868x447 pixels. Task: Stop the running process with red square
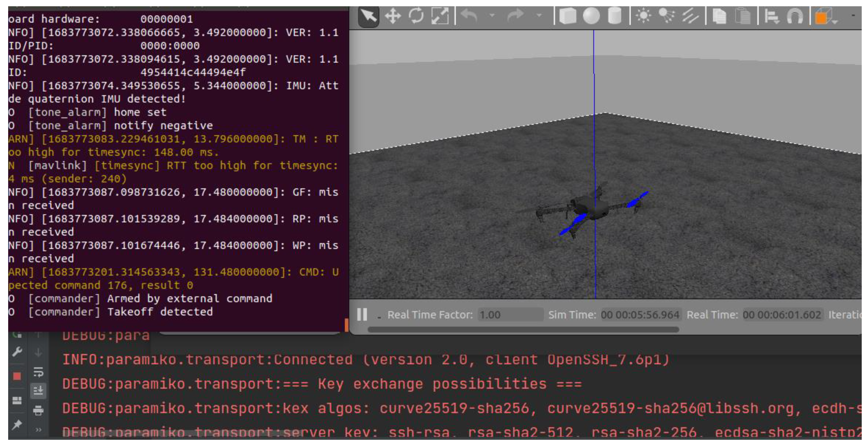(17, 376)
